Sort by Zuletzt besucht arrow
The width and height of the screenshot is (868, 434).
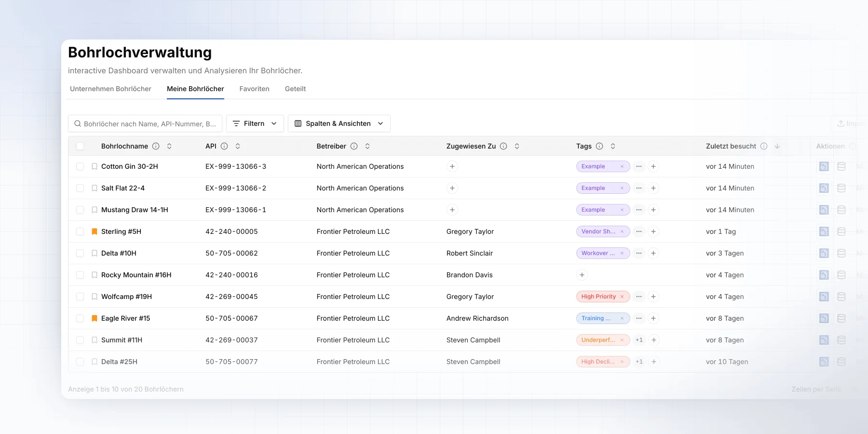point(777,146)
